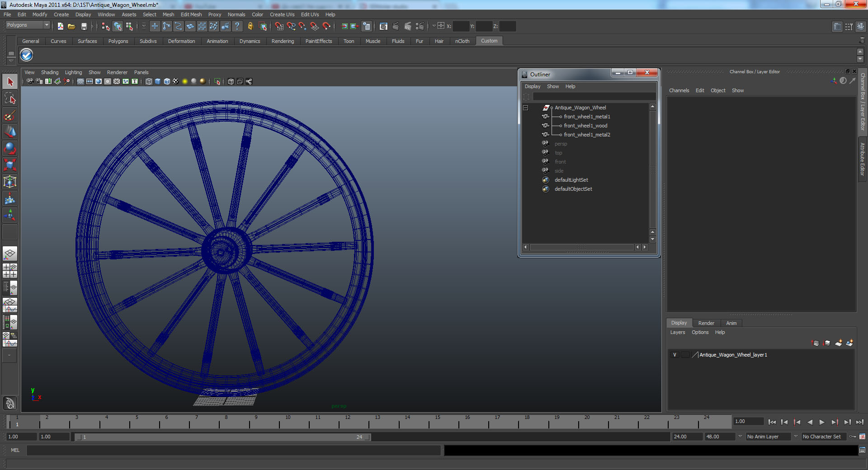Create new empty display layer icon
The width and height of the screenshot is (868, 470).
pos(838,343)
